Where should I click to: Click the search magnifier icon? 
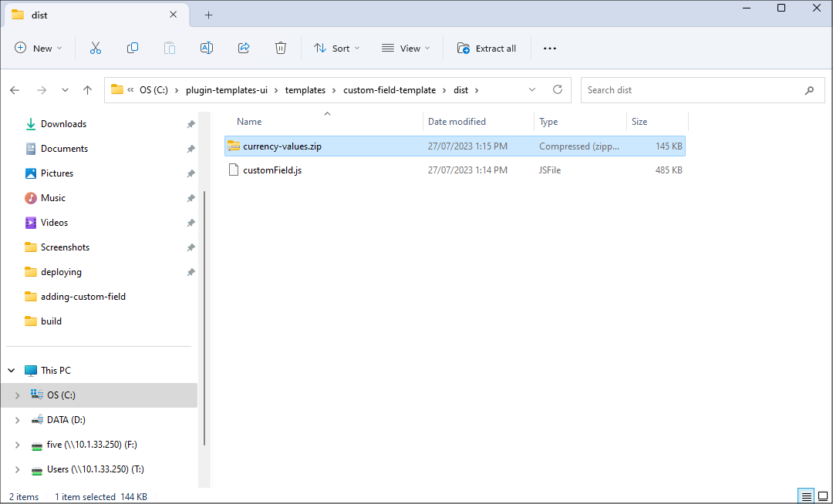(809, 90)
